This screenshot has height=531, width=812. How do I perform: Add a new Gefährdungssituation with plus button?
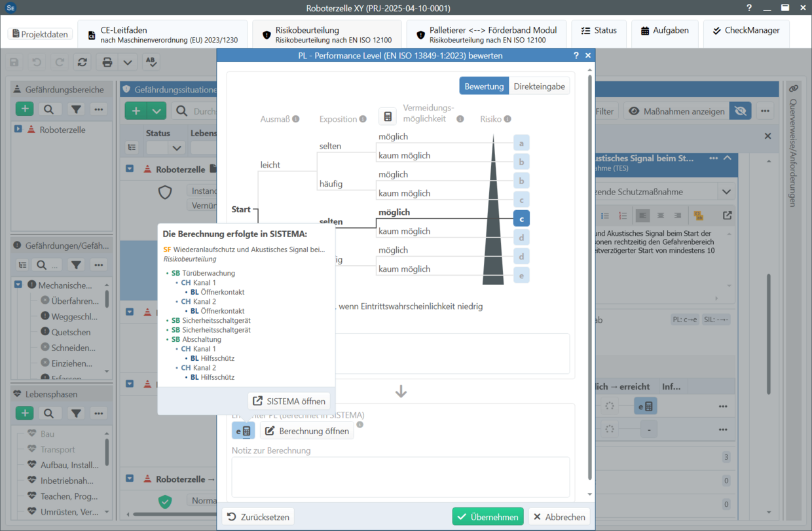click(x=136, y=111)
